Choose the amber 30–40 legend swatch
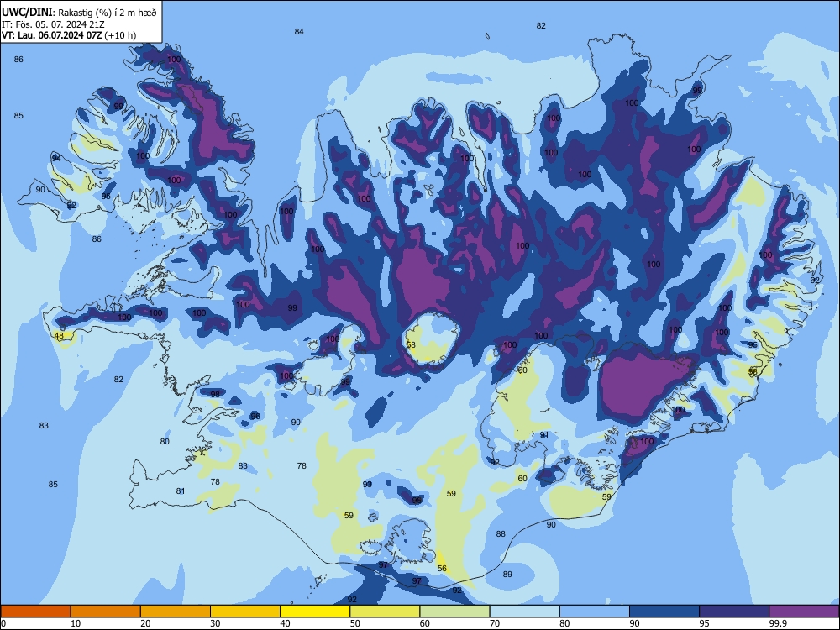 pos(245,612)
